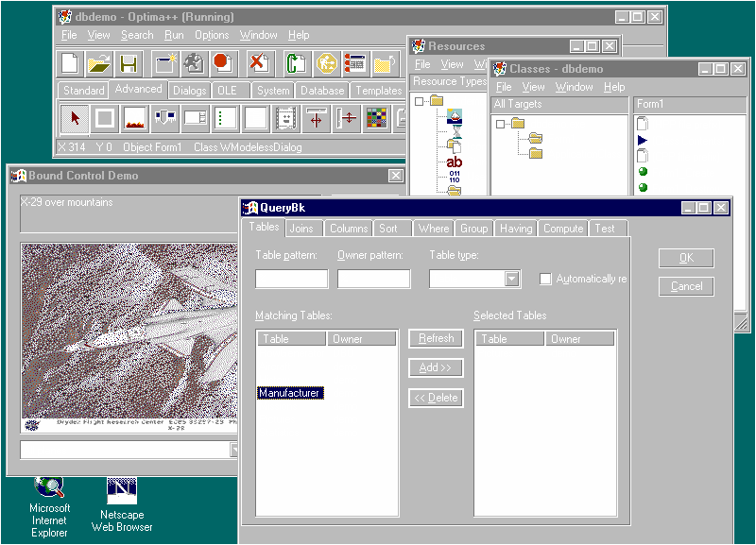
Task: Click the new document toolbar icon
Action: (x=71, y=63)
